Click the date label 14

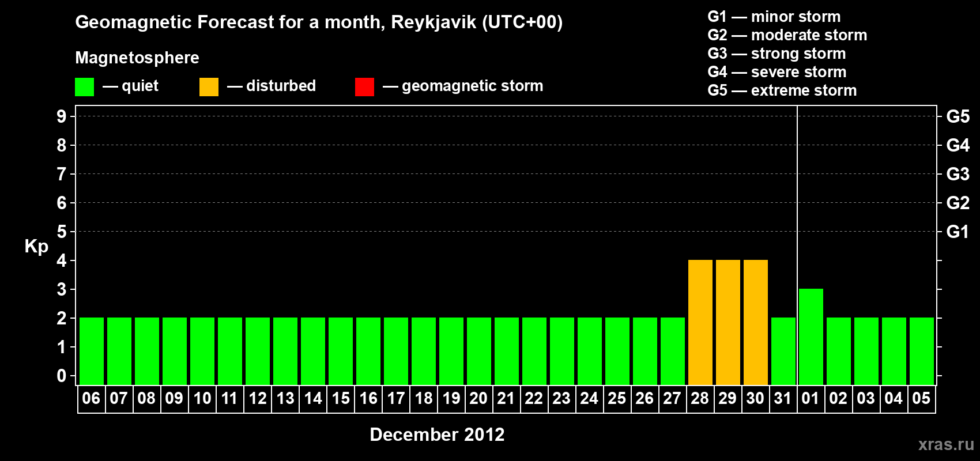point(312,398)
